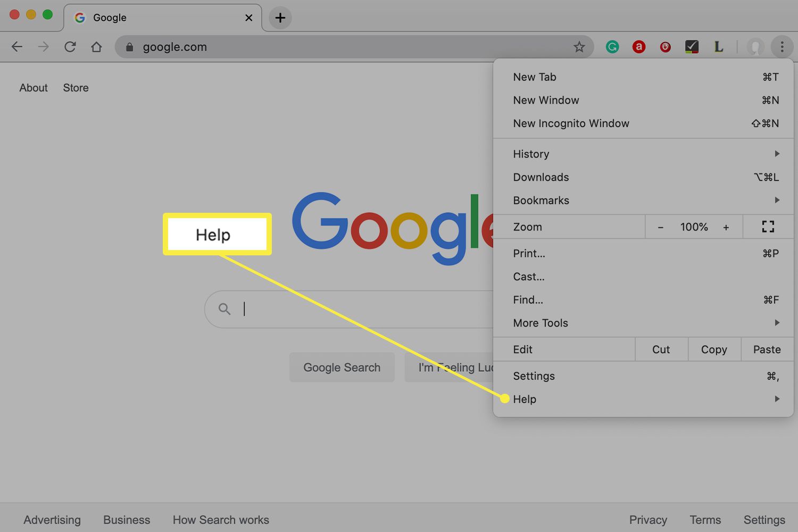Open Downloads from the menu
The width and height of the screenshot is (798, 532).
(643, 177)
